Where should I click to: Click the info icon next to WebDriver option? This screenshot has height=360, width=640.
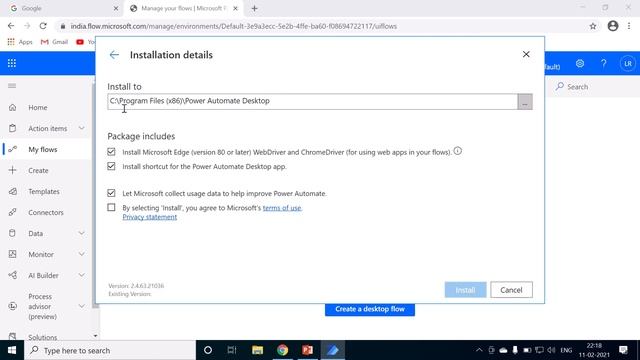pos(458,151)
